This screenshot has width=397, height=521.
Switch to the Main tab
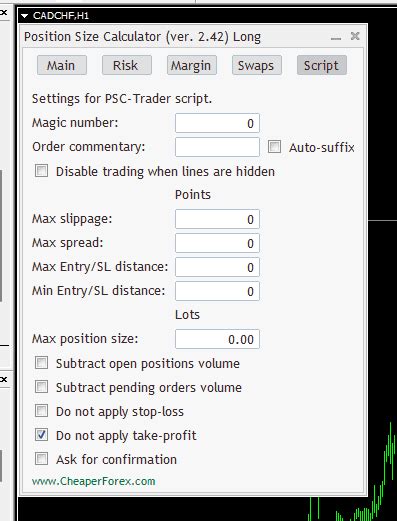tap(62, 65)
